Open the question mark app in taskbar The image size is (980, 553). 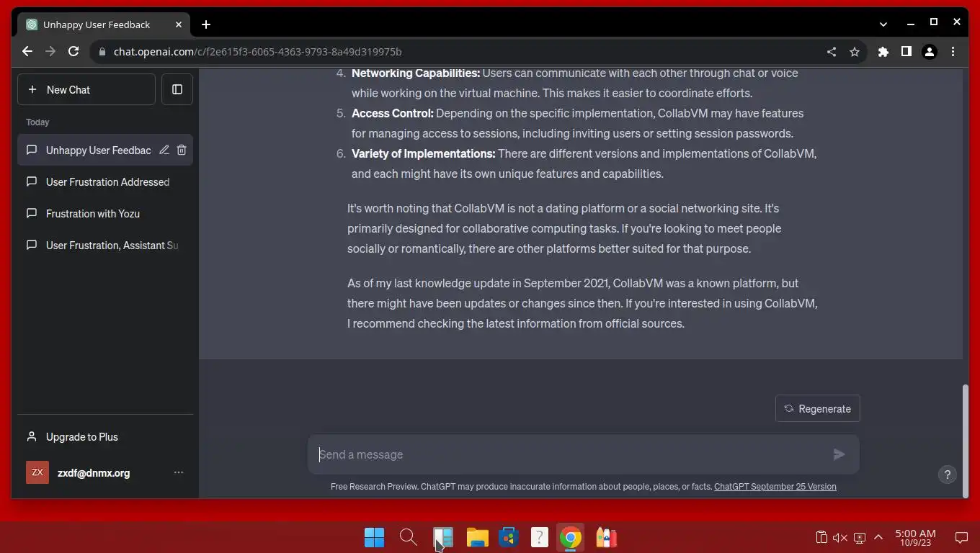pyautogui.click(x=540, y=537)
